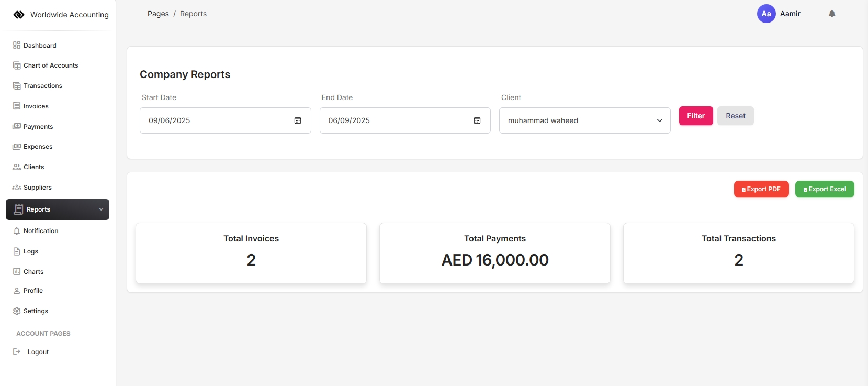Click the Aamir user avatar

point(766,14)
